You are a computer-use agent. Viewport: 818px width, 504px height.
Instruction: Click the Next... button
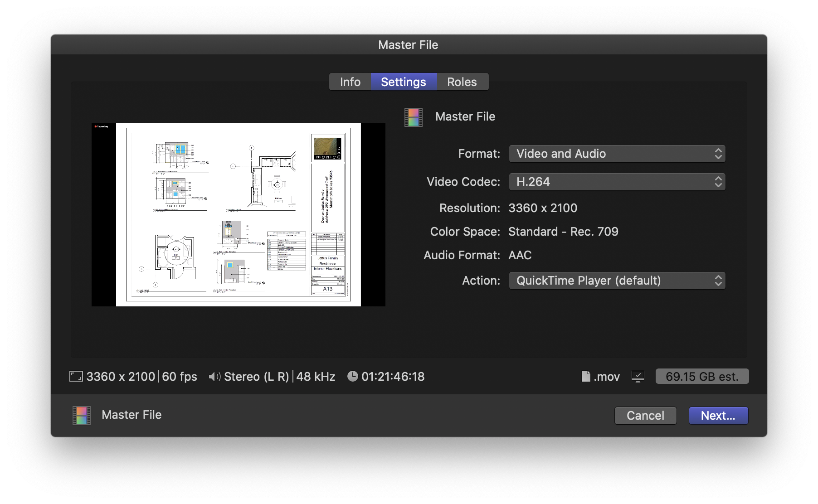pyautogui.click(x=718, y=416)
